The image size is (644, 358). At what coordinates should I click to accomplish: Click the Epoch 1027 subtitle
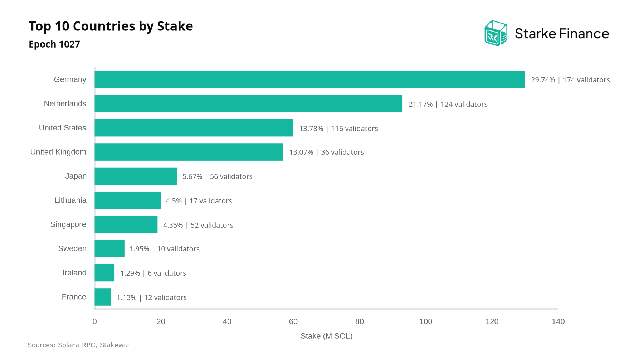click(x=54, y=44)
